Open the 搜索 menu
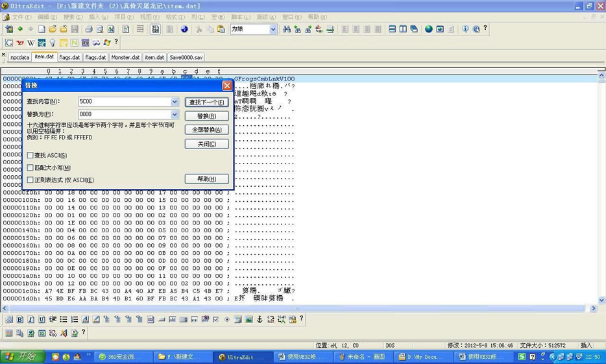Screen dimensions: 606x364 tap(73, 18)
